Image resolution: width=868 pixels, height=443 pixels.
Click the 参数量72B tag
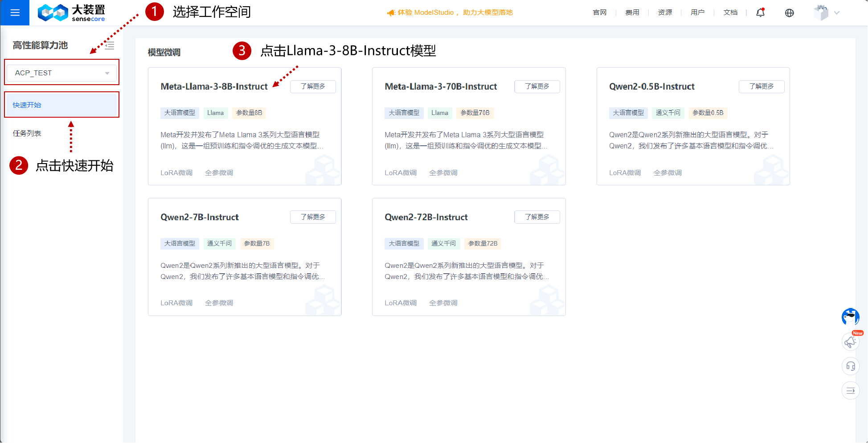[x=483, y=243]
